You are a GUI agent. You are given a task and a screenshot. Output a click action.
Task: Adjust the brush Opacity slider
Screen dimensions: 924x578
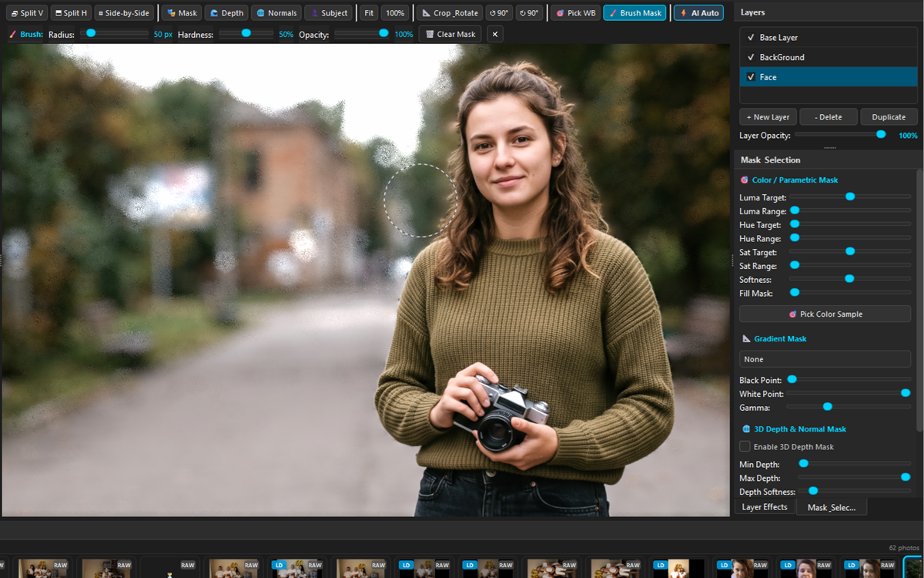(x=362, y=34)
